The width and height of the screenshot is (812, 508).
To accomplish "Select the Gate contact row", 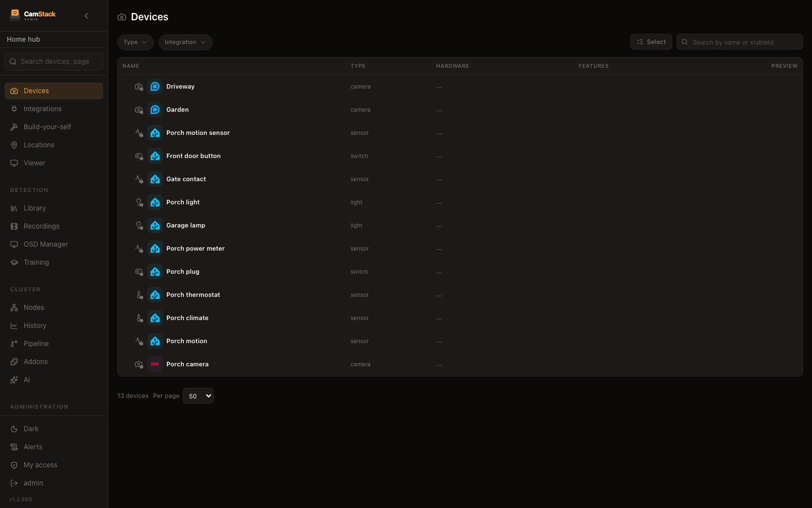I will pyautogui.click(x=460, y=179).
